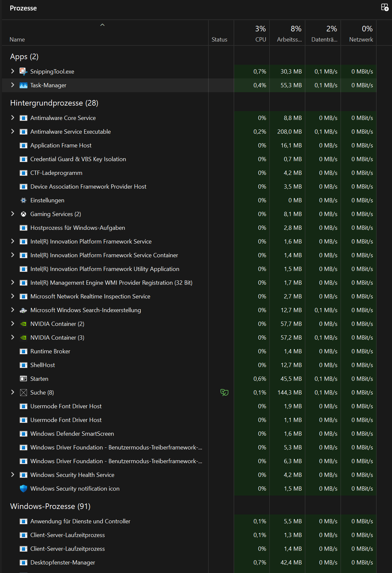
Task: Click Device Association Framework Provider icon
Action: click(x=23, y=187)
